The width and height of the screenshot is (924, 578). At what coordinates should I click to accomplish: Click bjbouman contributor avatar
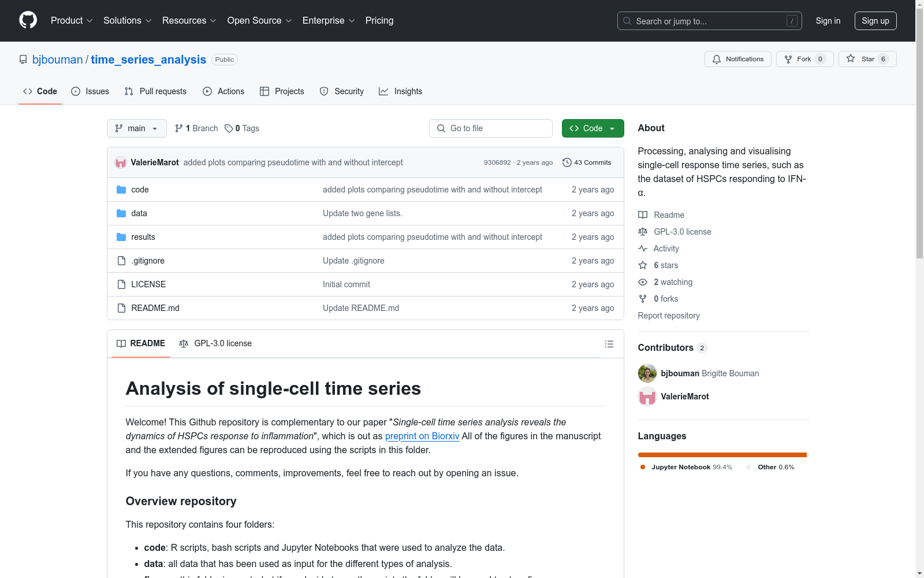pyautogui.click(x=647, y=373)
